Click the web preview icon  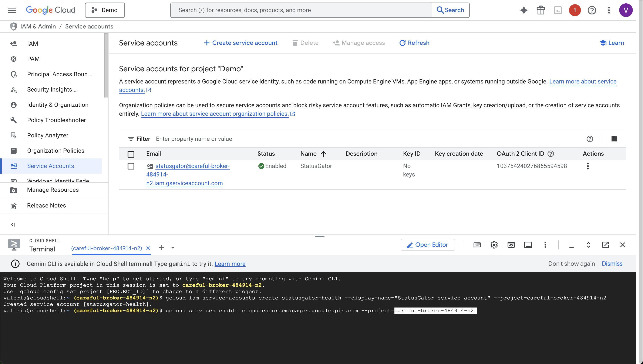(x=511, y=245)
